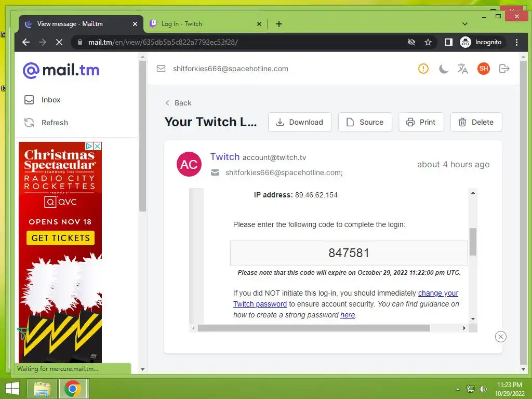This screenshot has width=532, height=399.
Task: Open the volume tray icon
Action: click(483, 389)
